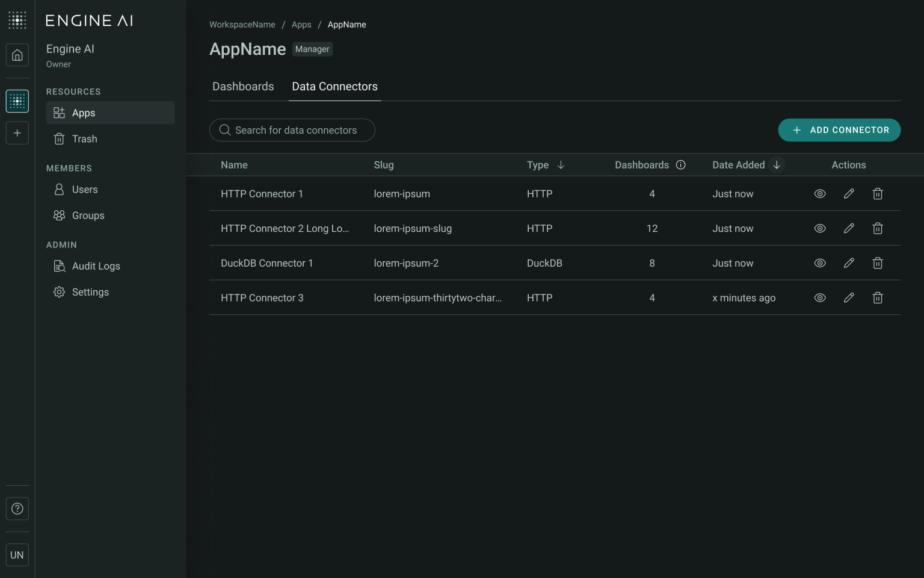
Task: Click the AppName breadcrumb item
Action: point(347,25)
